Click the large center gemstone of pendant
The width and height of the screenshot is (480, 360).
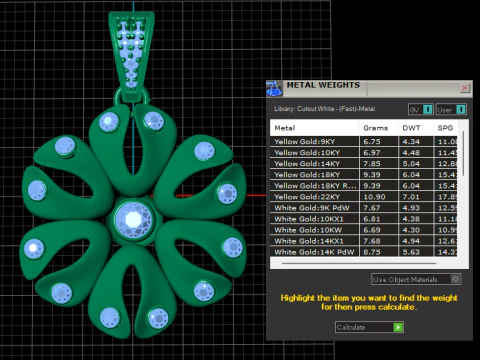point(134,219)
